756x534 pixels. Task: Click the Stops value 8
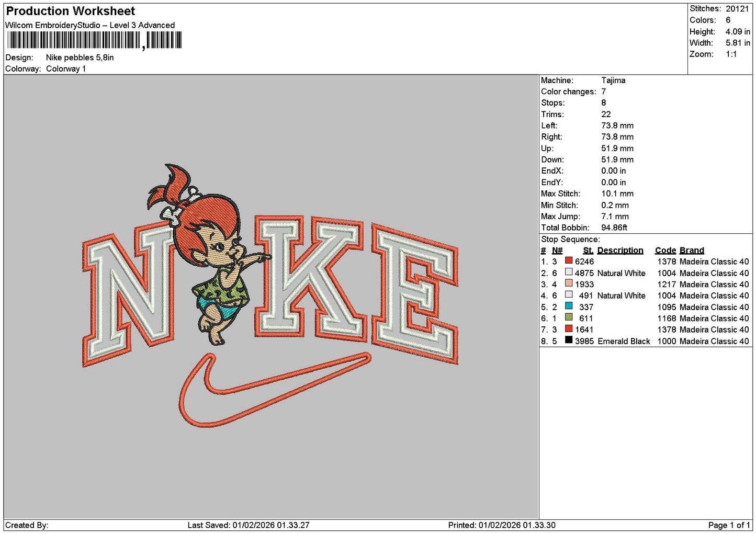(x=604, y=103)
